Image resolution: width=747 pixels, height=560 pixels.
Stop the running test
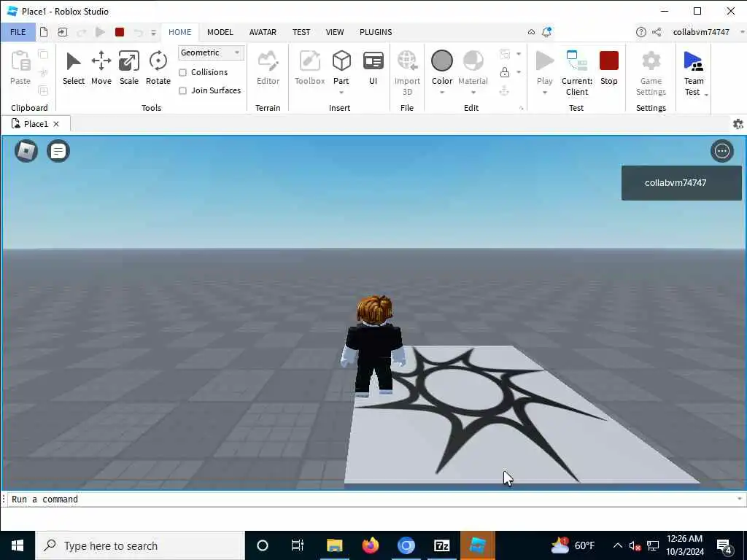[609, 68]
